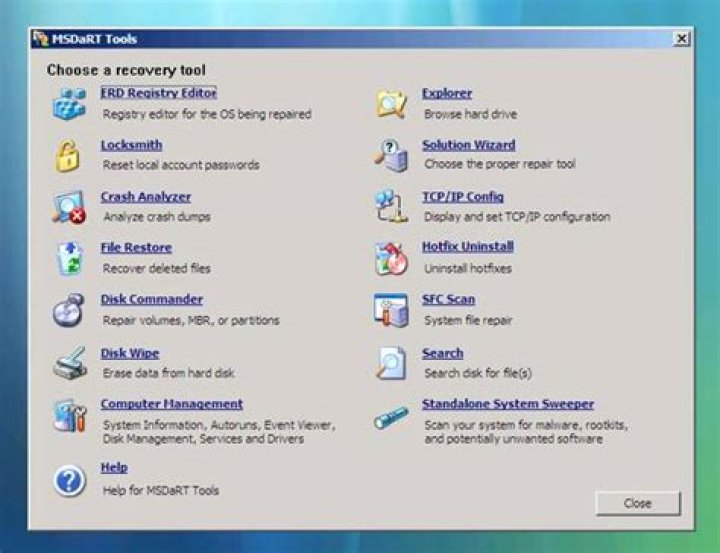Run the SFC Scan link
The height and width of the screenshot is (553, 720).
[x=448, y=299]
